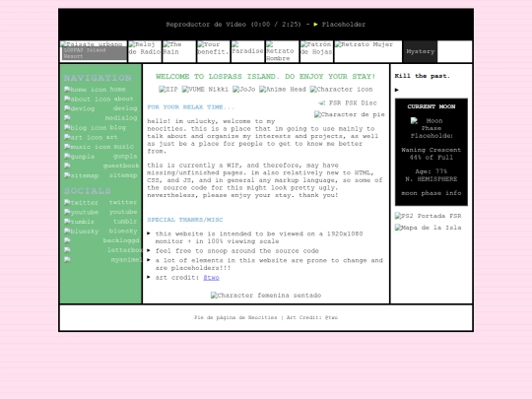The height and width of the screenshot is (399, 532).
Task: Select the dark Mystery tile
Action: tap(421, 51)
